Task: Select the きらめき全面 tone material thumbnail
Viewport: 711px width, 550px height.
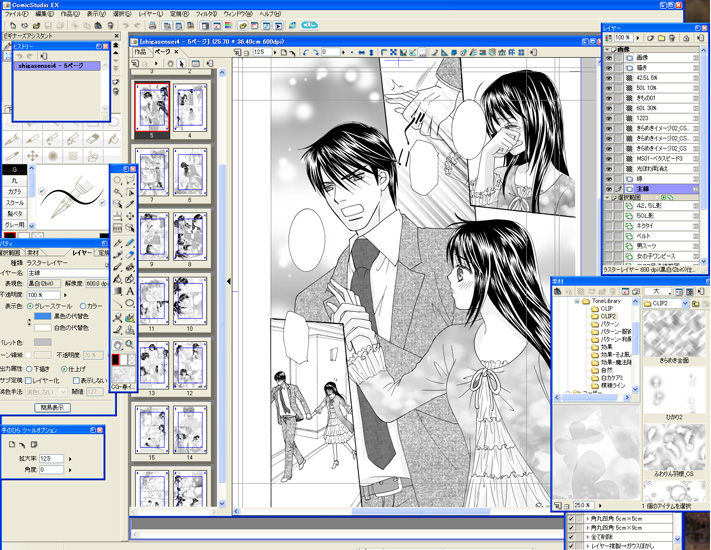Action: pyautogui.click(x=674, y=333)
